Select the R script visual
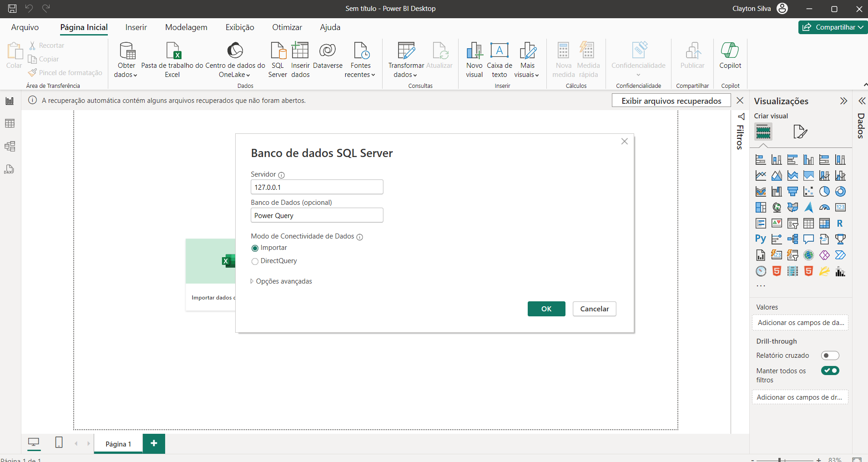868x462 pixels. (x=840, y=223)
